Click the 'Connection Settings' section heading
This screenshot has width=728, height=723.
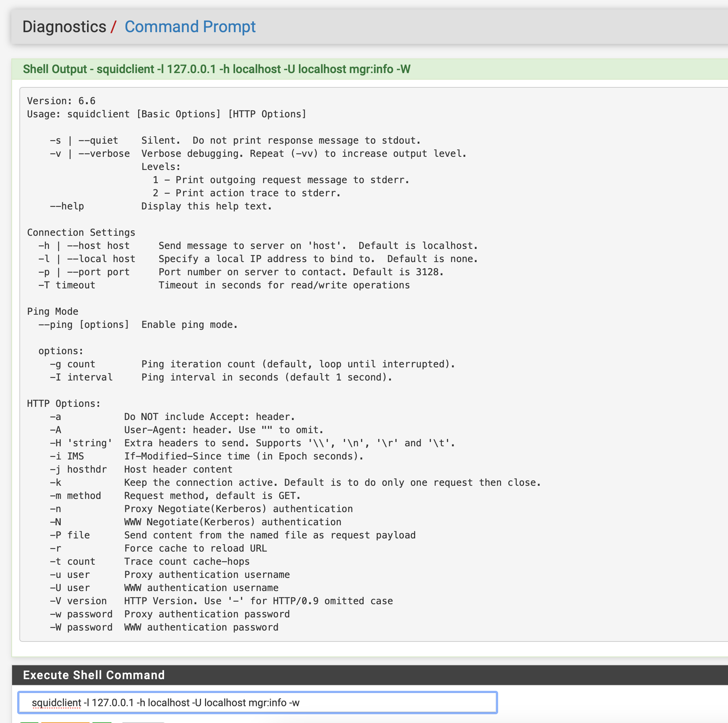(81, 232)
